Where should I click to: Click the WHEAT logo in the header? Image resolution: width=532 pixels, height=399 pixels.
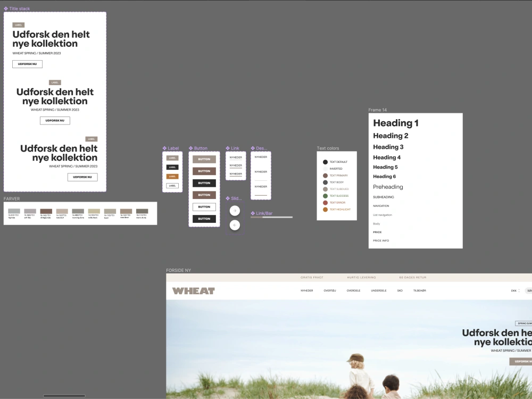194,291
